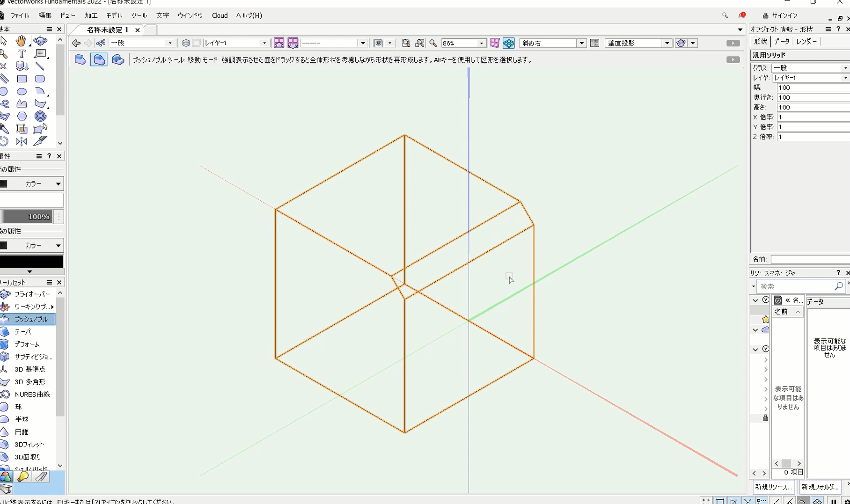Select the Oval tool
The image size is (850, 504).
22,91
